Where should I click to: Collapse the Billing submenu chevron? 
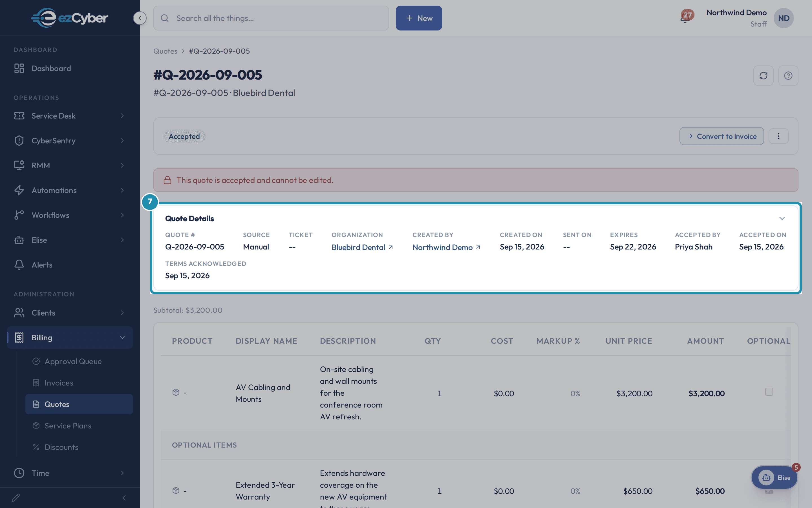(x=122, y=338)
